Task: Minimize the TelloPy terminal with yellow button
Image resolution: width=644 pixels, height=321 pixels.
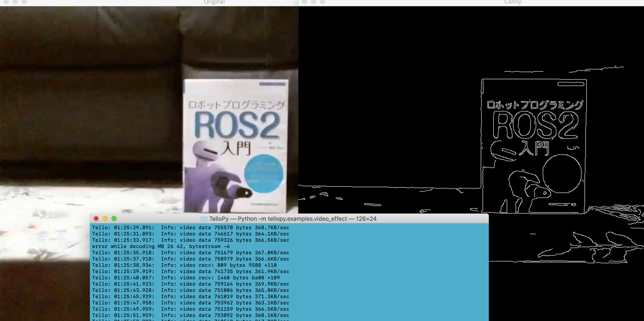Action: point(105,218)
